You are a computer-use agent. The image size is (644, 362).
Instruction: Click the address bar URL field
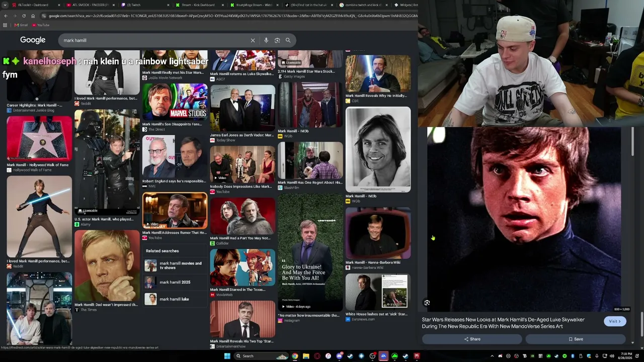(229, 16)
